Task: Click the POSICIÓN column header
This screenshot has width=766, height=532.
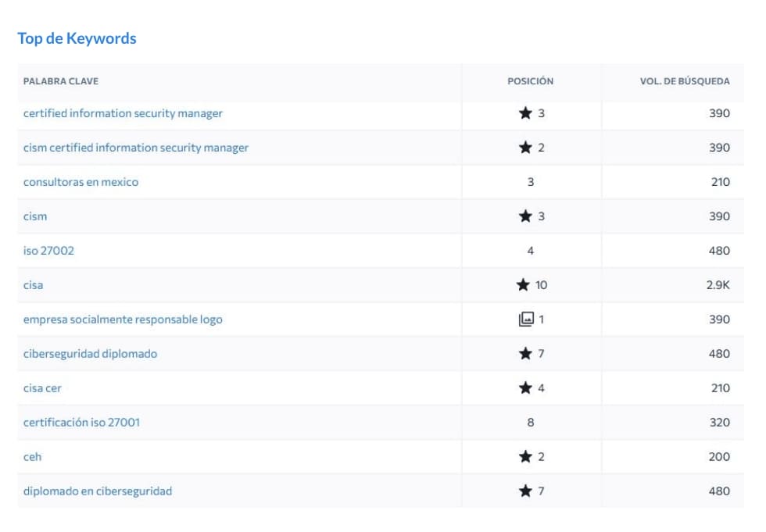Action: click(530, 81)
